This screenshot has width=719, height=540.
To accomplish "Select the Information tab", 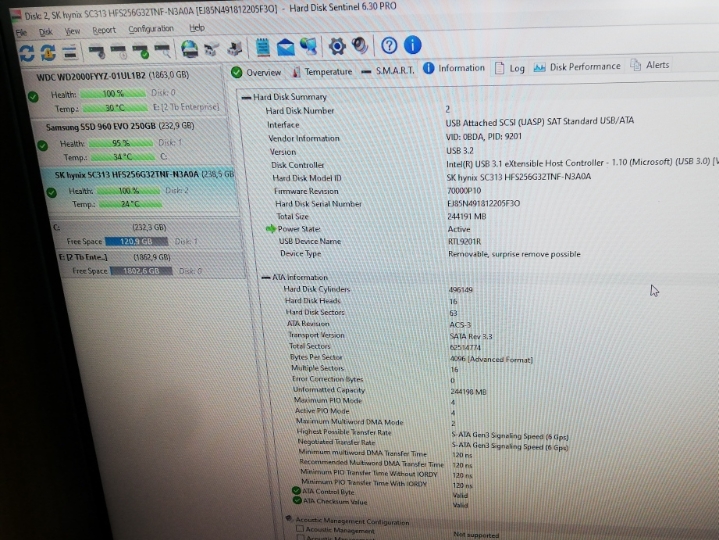I will [x=454, y=68].
